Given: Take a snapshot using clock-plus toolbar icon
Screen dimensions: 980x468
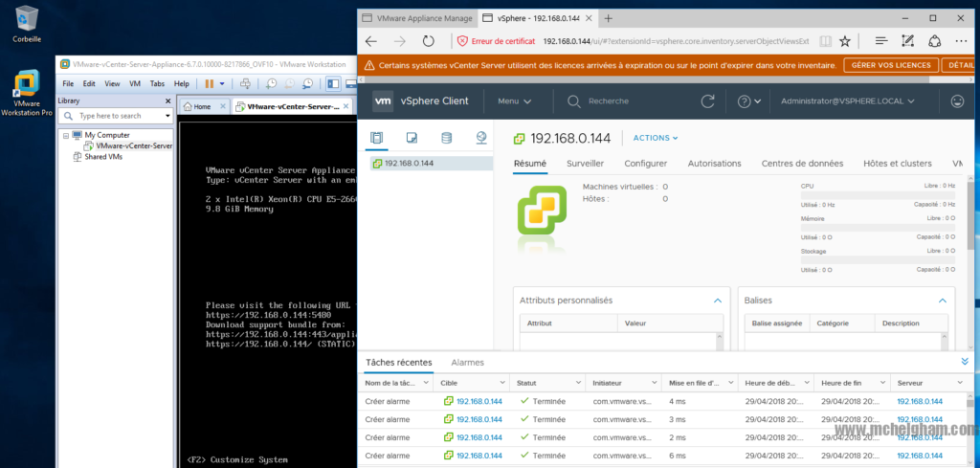Looking at the screenshot, I should pos(271,83).
